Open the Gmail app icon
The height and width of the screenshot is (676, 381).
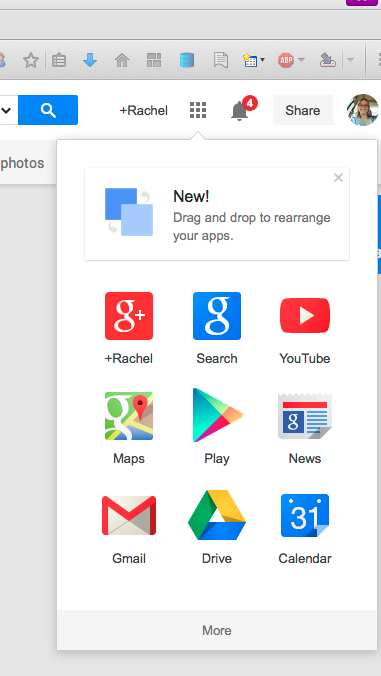(129, 516)
